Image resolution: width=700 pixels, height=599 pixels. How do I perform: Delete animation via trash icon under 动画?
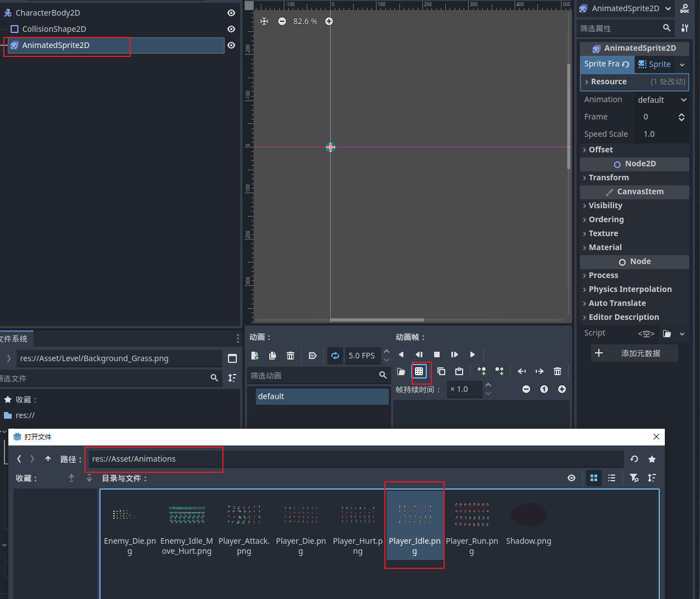(x=291, y=356)
